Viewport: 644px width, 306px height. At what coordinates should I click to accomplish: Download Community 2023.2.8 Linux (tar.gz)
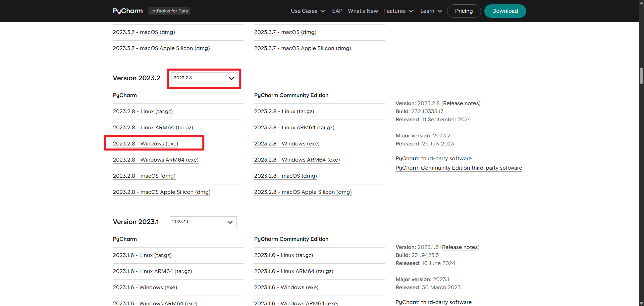point(284,112)
